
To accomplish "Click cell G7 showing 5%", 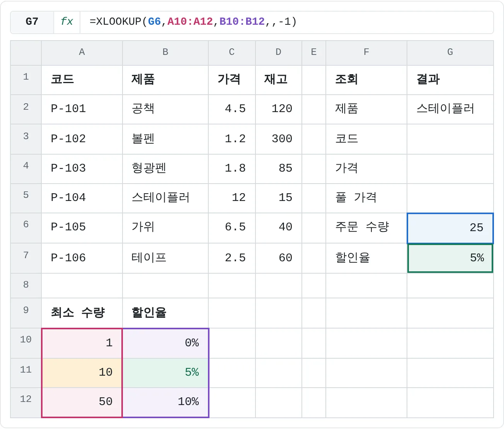I will click(x=450, y=258).
